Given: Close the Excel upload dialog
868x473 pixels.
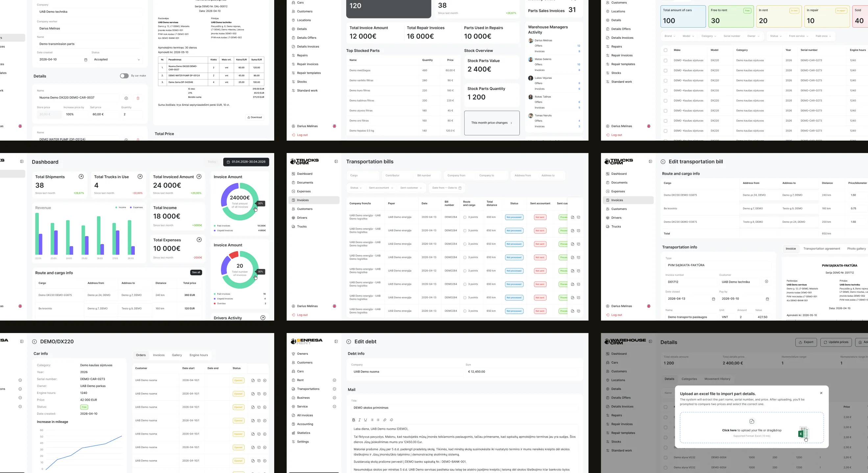Looking at the screenshot, I should click(x=821, y=393).
